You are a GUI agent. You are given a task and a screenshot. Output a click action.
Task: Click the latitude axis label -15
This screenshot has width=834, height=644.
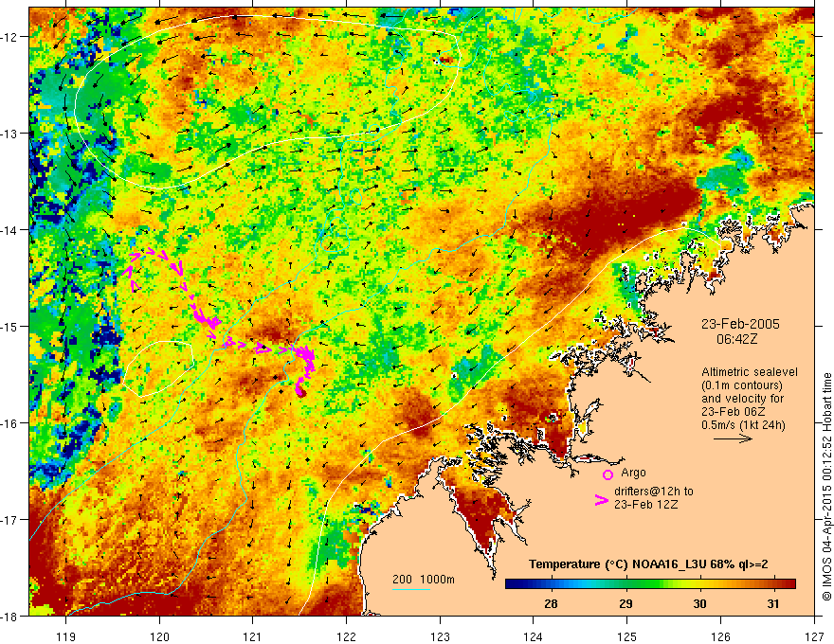(10, 327)
